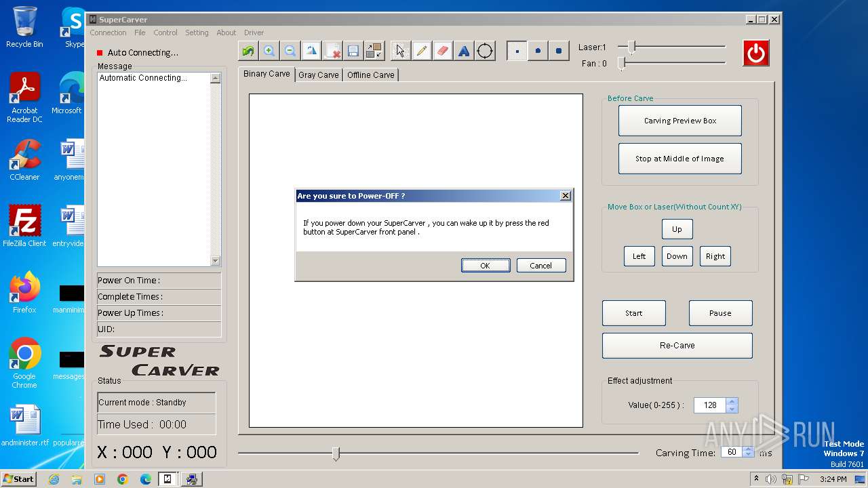
Task: Click Stop at Middle of Image
Action: click(680, 159)
